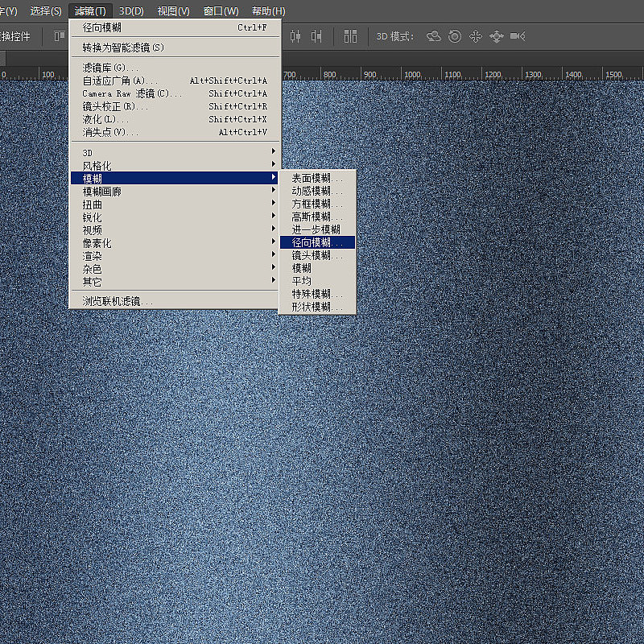The height and width of the screenshot is (644, 644).
Task: Open Camera Raw 滤镜(C)...
Action: pos(175,93)
